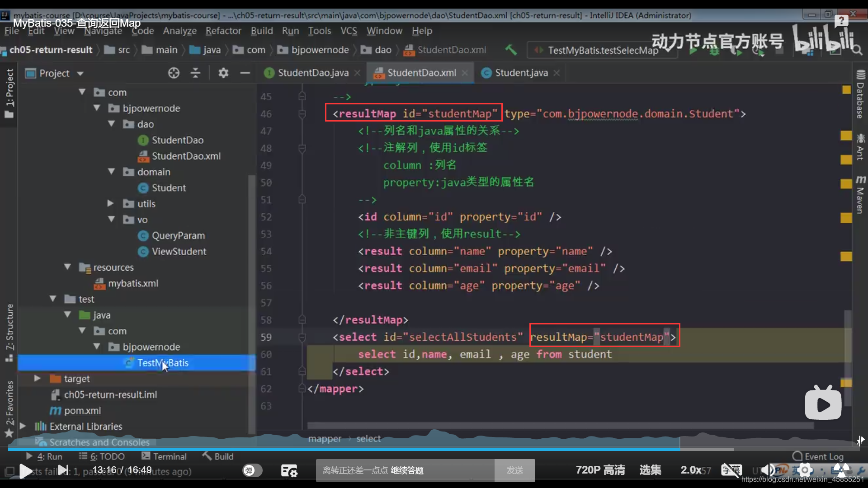Close the StudentDao.xml tab

coord(465,73)
